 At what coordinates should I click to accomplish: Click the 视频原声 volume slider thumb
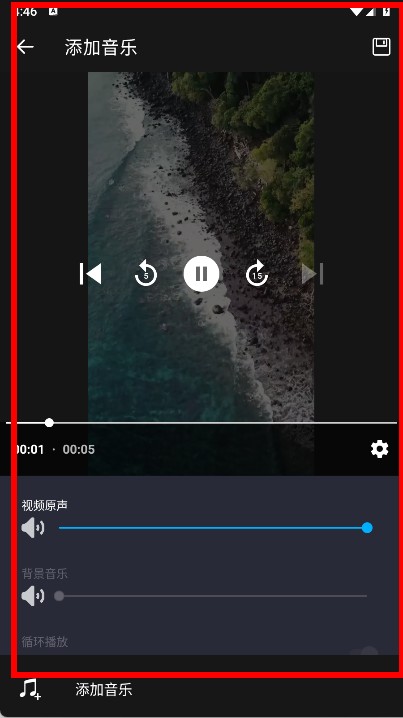click(x=367, y=528)
